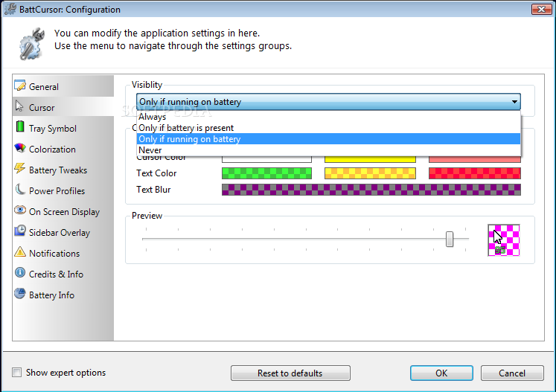This screenshot has width=556, height=392.
Task: Click the General pencil icon
Action: click(x=20, y=86)
